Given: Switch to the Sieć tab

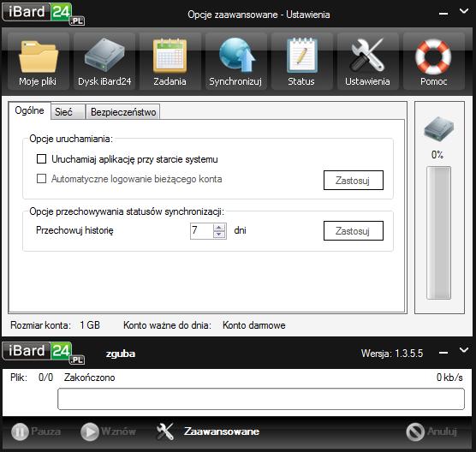Looking at the screenshot, I should point(68,112).
